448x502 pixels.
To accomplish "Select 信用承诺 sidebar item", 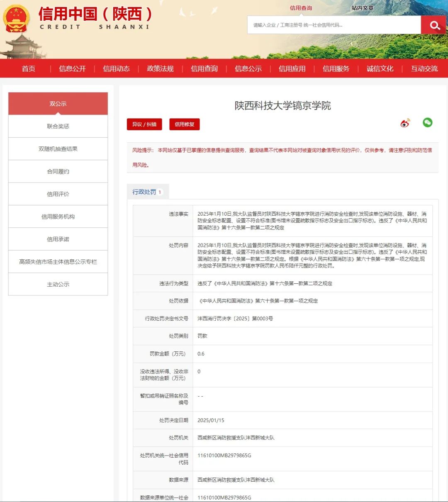I will click(58, 239).
